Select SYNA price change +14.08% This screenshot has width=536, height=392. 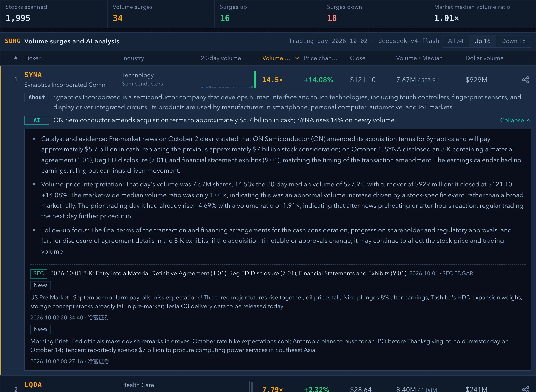[x=318, y=80]
